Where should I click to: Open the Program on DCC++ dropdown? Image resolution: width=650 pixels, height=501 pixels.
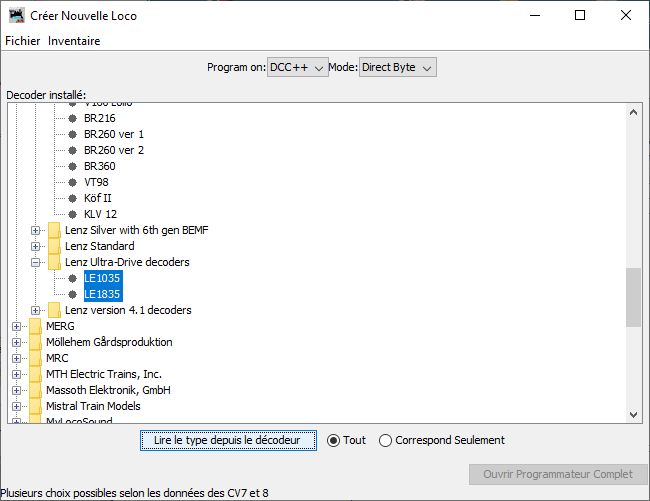[x=297, y=67]
